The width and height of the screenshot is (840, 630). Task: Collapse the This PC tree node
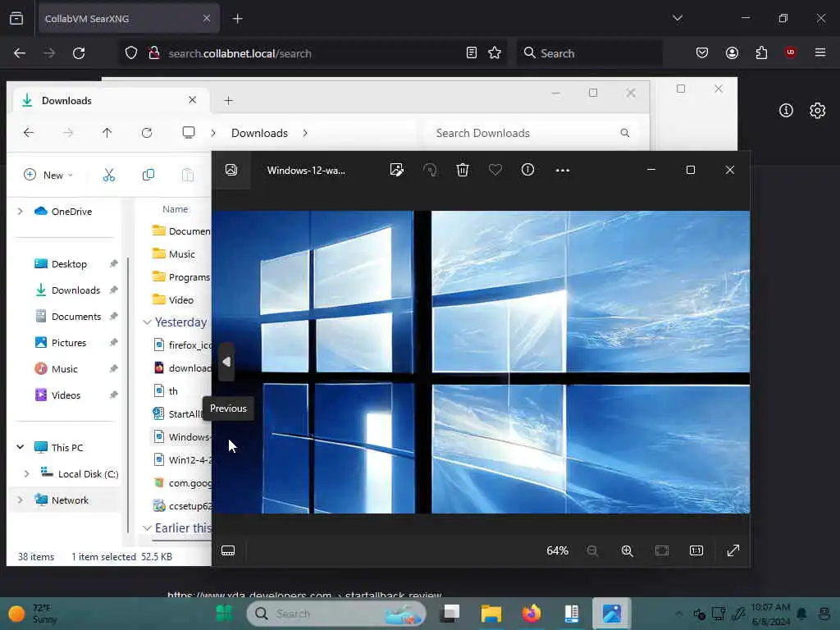pyautogui.click(x=21, y=447)
